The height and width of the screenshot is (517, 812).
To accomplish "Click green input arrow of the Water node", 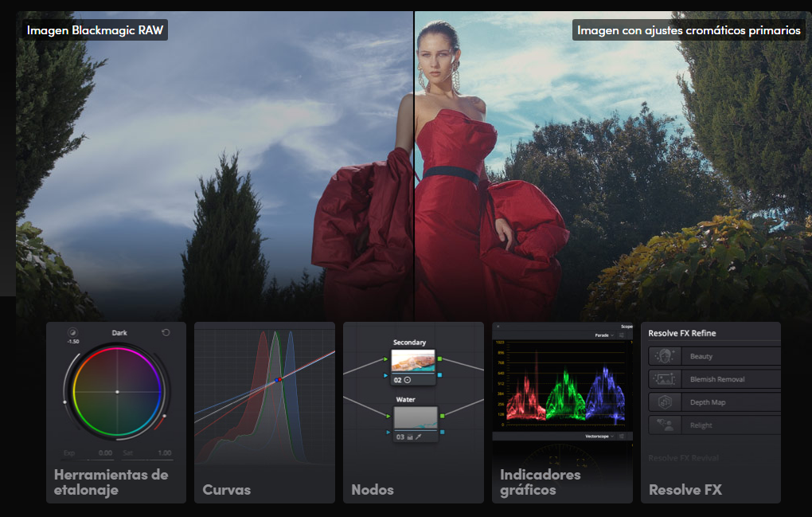I will 388,416.
